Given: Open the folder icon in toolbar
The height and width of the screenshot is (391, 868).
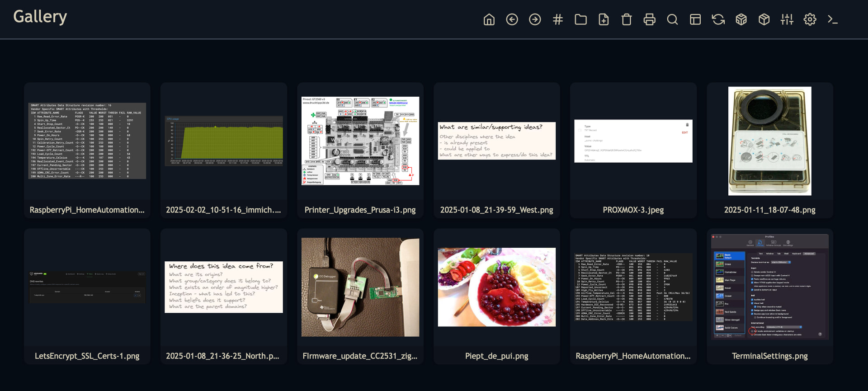Looking at the screenshot, I should point(580,19).
